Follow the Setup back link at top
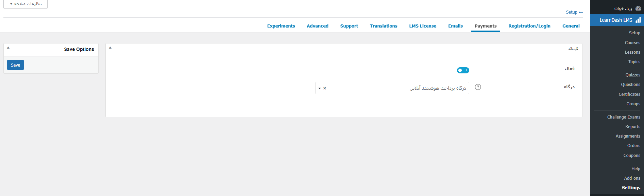 click(x=574, y=12)
